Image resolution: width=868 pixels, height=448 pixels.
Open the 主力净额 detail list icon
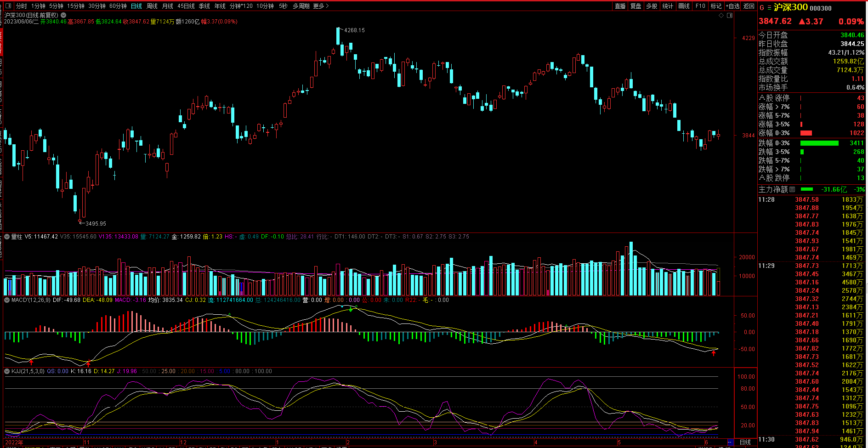tap(792, 189)
